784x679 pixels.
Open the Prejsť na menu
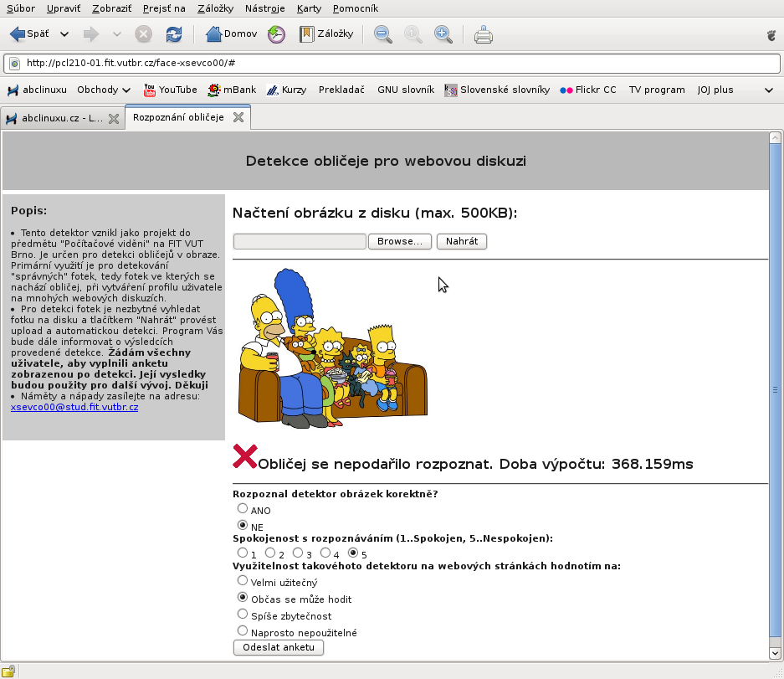pos(164,8)
